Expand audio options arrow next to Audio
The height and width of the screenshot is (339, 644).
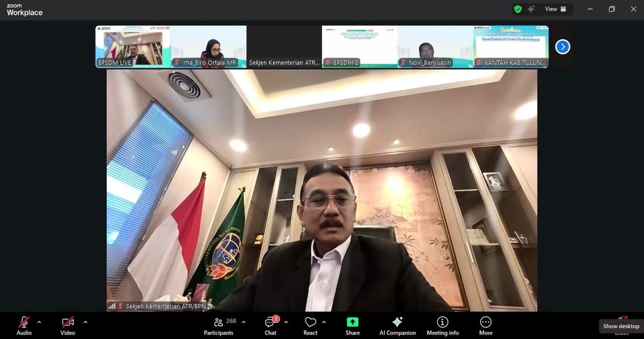[39, 322]
